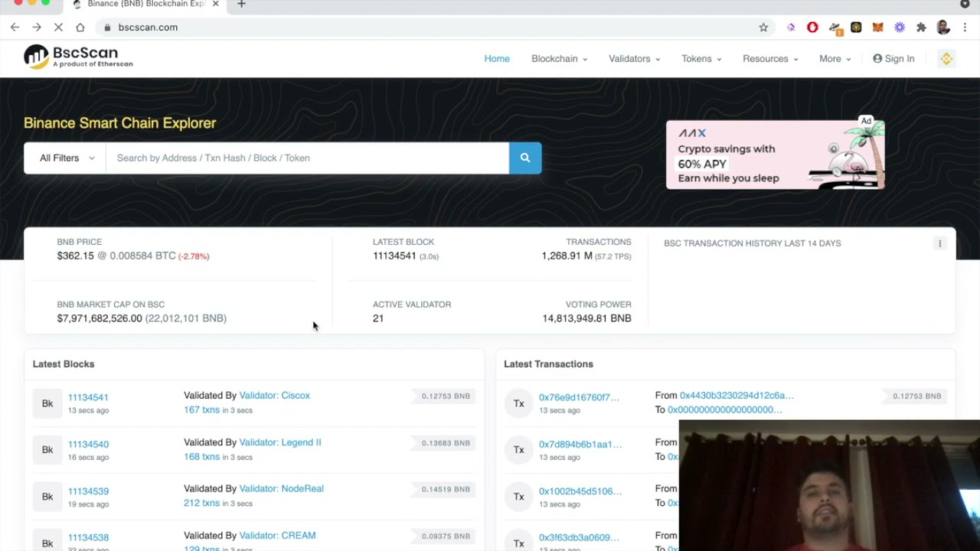The width and height of the screenshot is (980, 551).
Task: Click the Bk icon for block 11134539
Action: tap(47, 497)
